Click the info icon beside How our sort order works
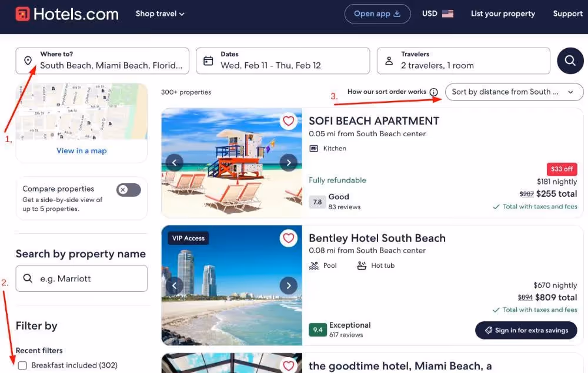 coord(433,92)
